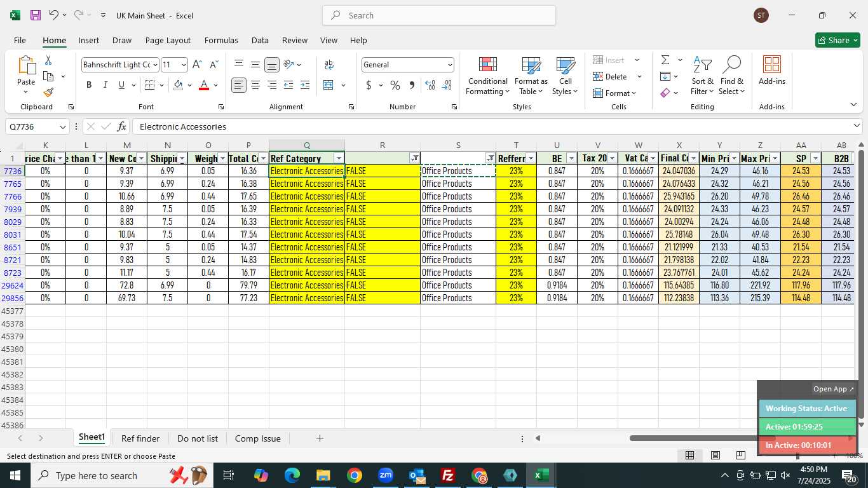Click the Comma Style icon

(x=412, y=85)
